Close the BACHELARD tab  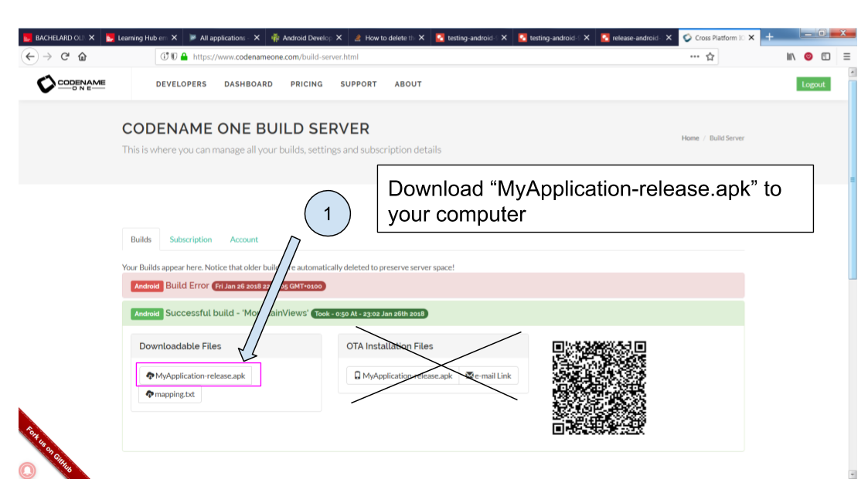click(92, 38)
